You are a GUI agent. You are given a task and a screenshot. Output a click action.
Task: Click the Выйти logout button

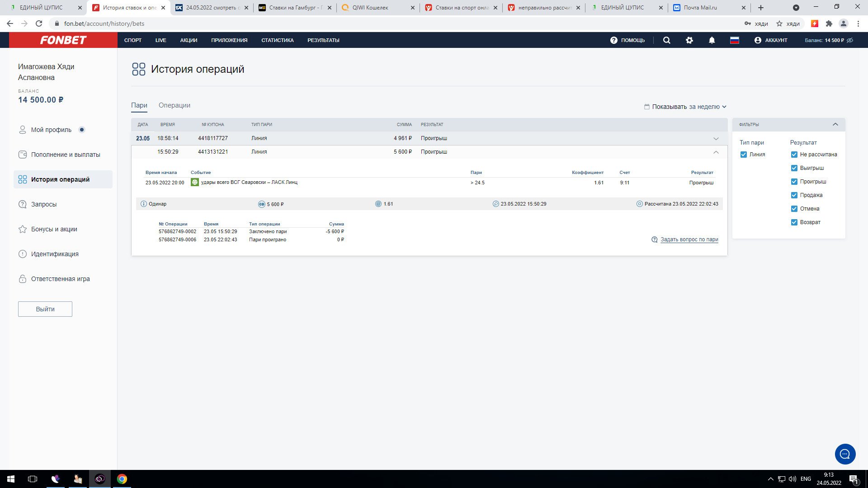click(x=45, y=309)
